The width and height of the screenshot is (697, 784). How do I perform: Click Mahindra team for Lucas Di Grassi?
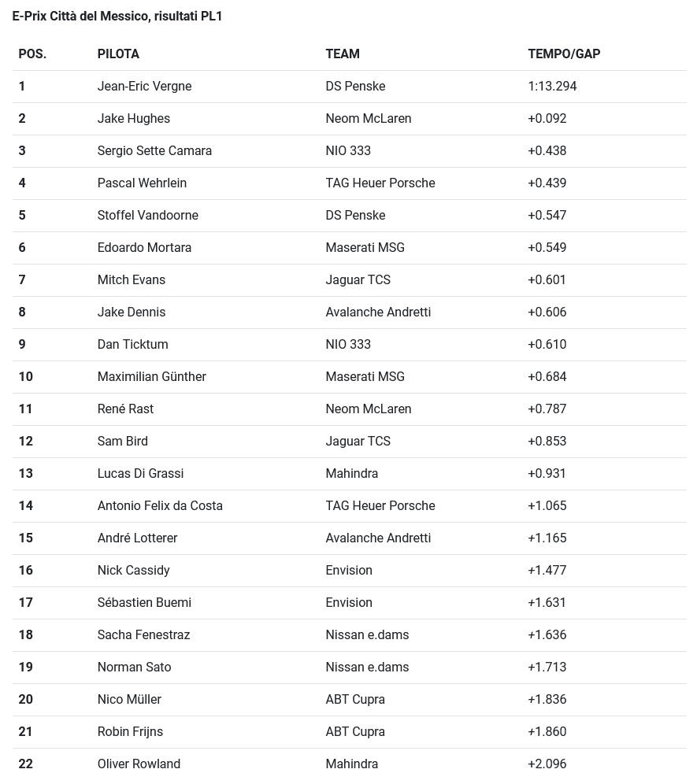coord(352,474)
